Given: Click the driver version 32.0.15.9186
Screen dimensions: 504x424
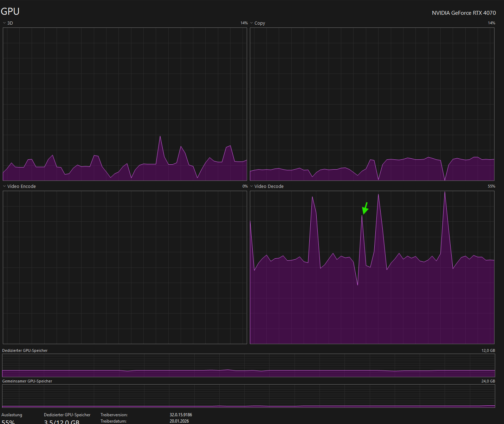Looking at the screenshot, I should coord(181,415).
